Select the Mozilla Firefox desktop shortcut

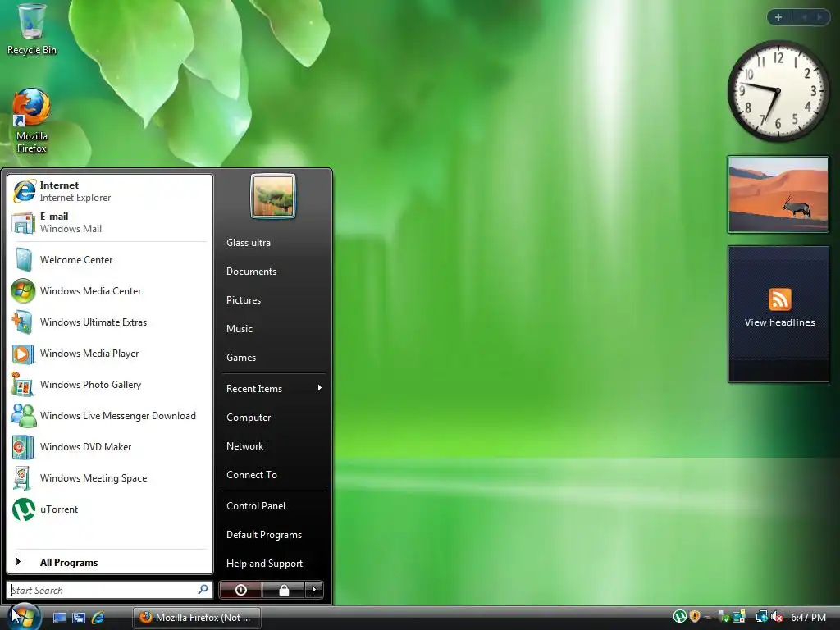(32, 121)
